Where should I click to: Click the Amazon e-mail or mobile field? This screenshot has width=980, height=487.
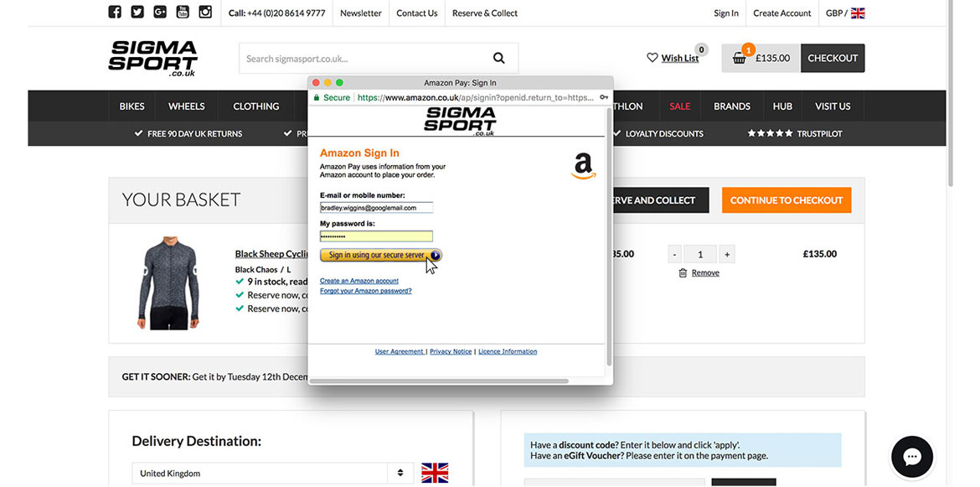(x=376, y=208)
